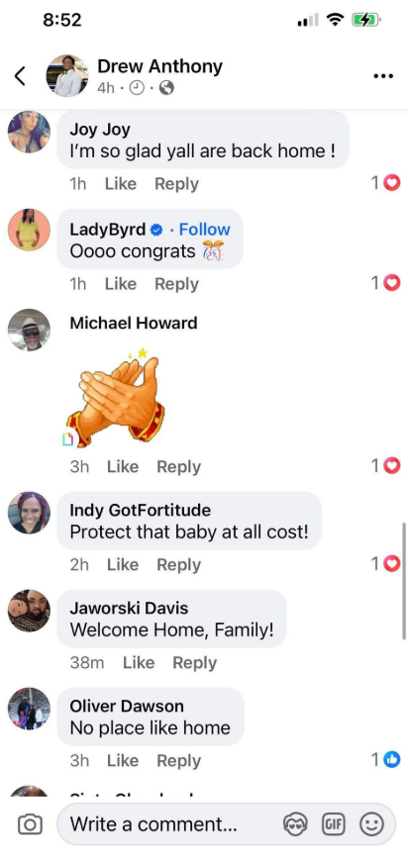Open the avatar sticker picker
The height and width of the screenshot is (868, 407).
pos(295,824)
